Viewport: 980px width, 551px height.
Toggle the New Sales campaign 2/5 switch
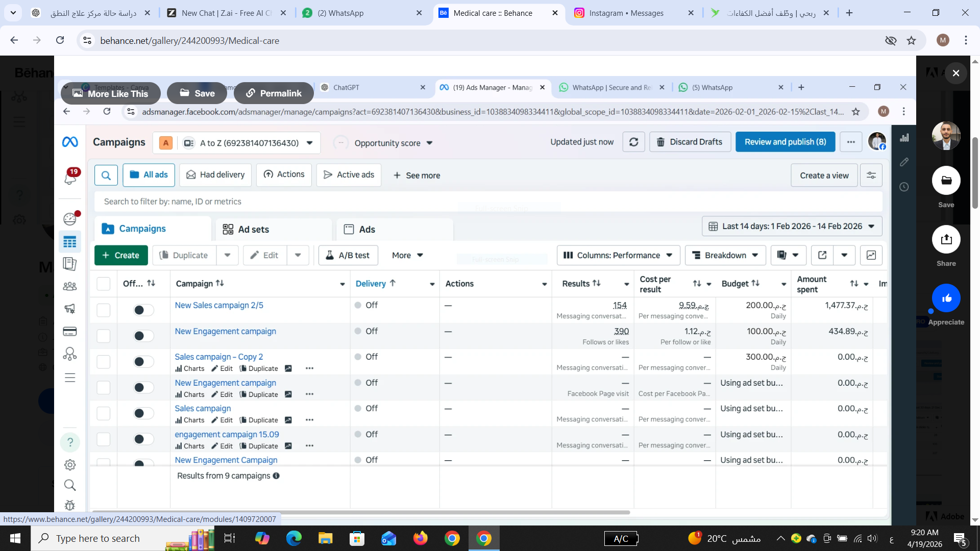click(143, 310)
